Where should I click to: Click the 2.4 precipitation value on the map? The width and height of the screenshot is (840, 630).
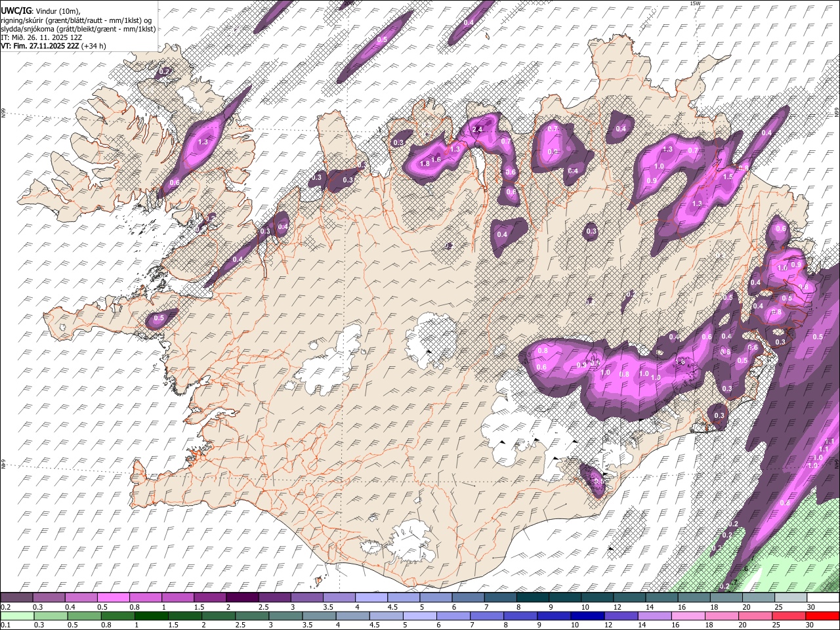tap(477, 129)
